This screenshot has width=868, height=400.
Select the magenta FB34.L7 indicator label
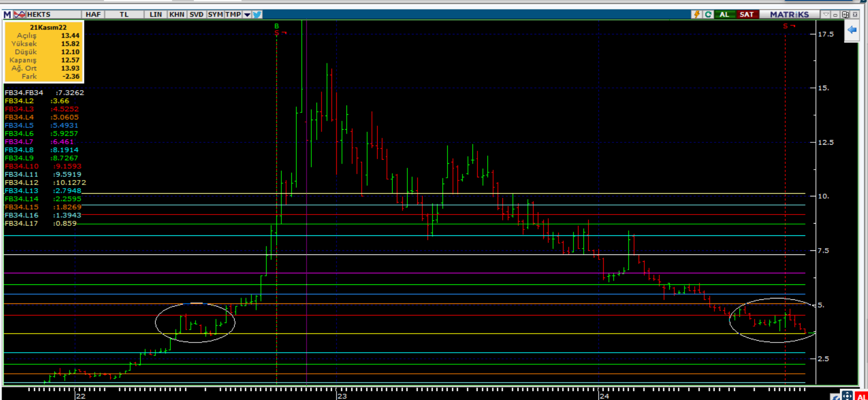[x=19, y=141]
